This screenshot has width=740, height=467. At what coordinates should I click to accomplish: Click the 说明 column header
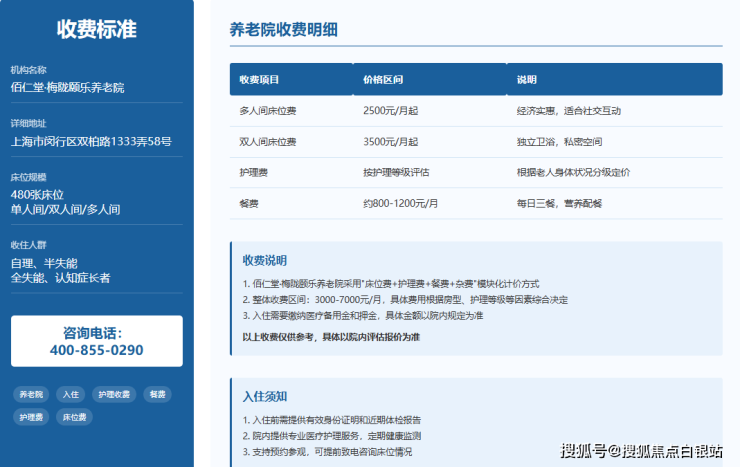point(527,80)
